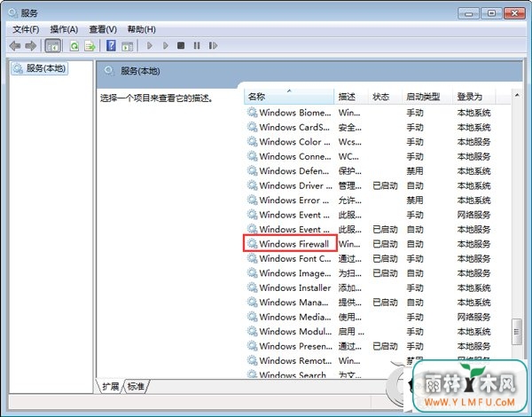The width and height of the screenshot is (532, 417).
Task: Open the 操作(A) menu
Action: [64, 29]
